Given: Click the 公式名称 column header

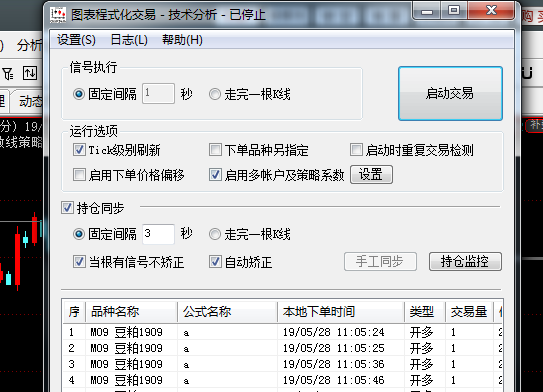Looking at the screenshot, I should (228, 312).
